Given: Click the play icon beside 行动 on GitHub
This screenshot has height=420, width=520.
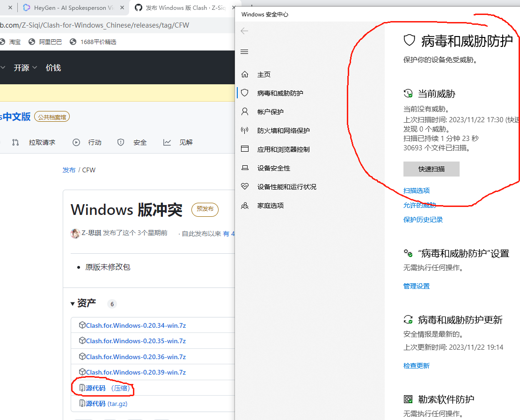Looking at the screenshot, I should point(76,142).
